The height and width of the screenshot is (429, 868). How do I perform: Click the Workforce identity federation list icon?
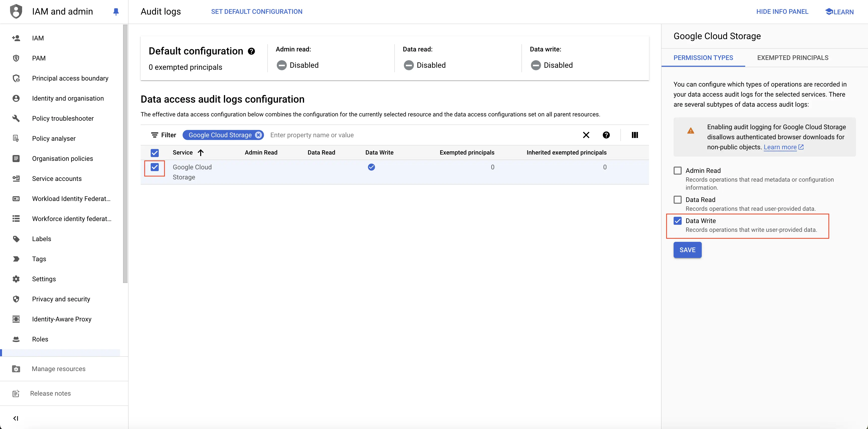pos(16,219)
